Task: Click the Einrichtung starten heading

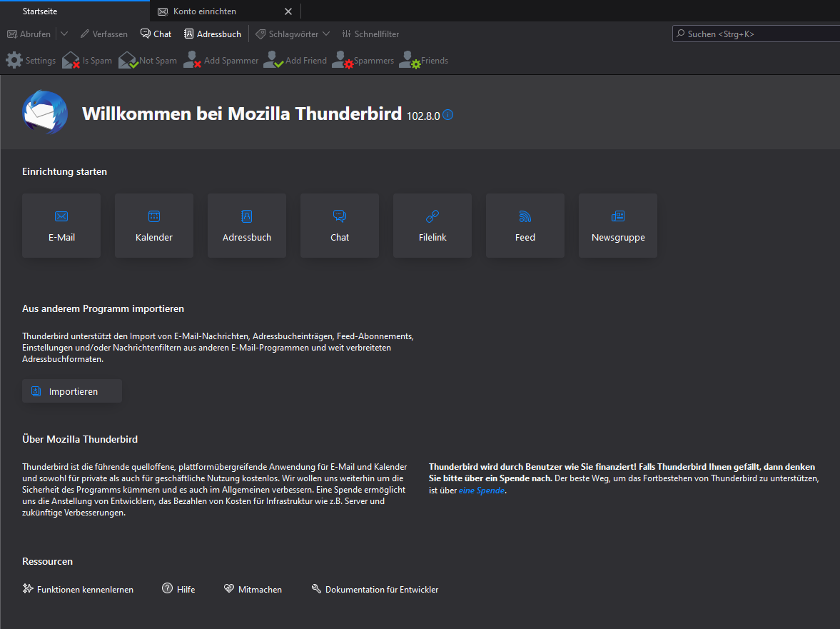Action: click(x=64, y=171)
